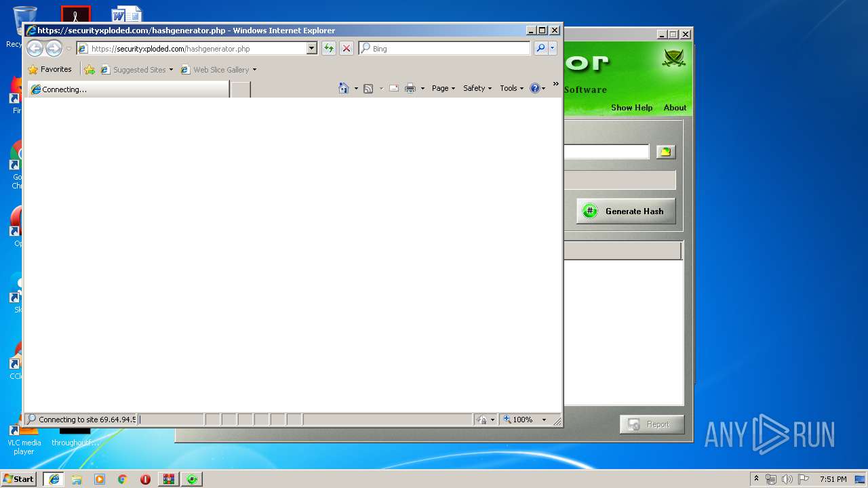The height and width of the screenshot is (488, 868).
Task: Click the security zone lock icon in status bar
Action: pyautogui.click(x=481, y=420)
